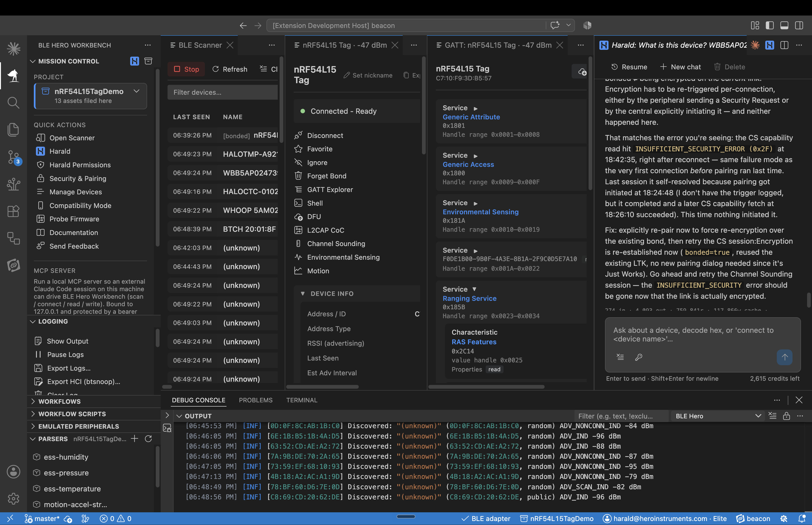The image size is (812, 525).
Task: Start a New chat with Harald
Action: click(x=680, y=67)
